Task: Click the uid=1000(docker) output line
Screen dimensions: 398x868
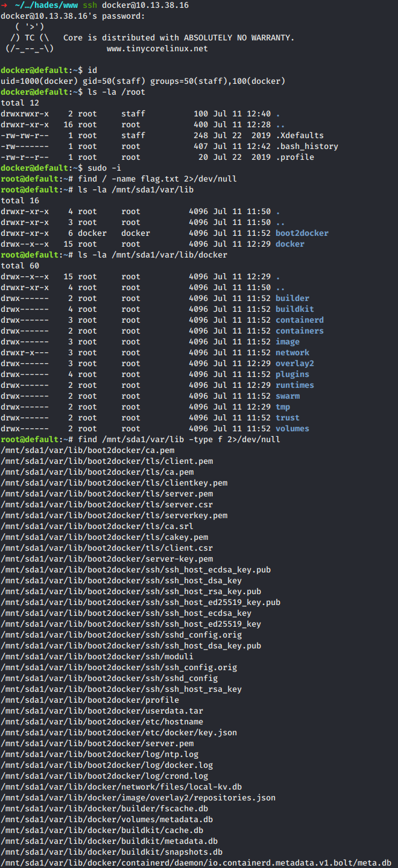Action: coord(142,81)
